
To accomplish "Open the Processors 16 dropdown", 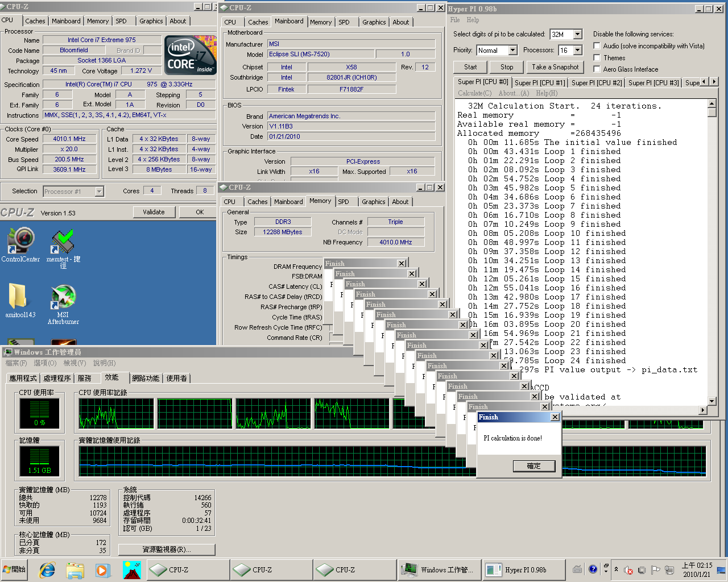I will click(578, 50).
